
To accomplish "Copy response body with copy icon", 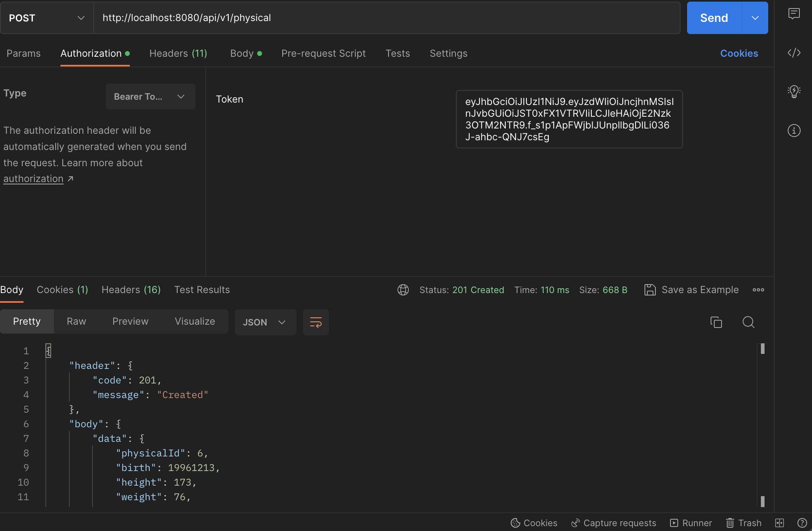I will coord(716,322).
